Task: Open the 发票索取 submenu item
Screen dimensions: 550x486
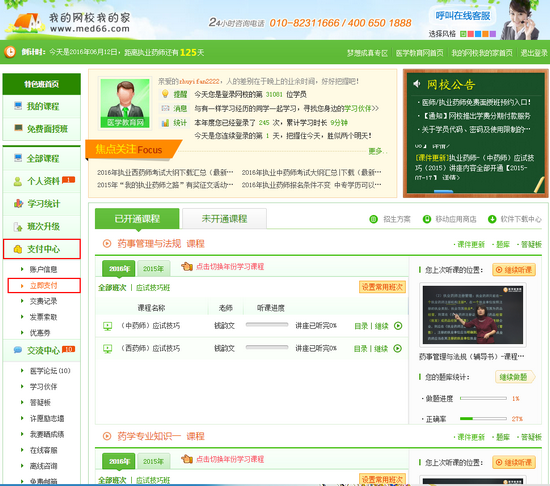Action: (x=43, y=317)
